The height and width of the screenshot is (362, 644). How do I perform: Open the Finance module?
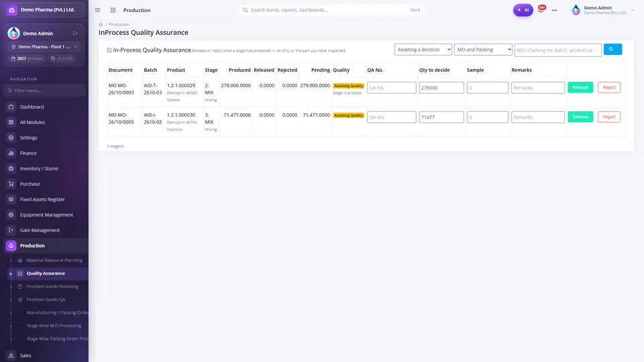(x=44, y=153)
